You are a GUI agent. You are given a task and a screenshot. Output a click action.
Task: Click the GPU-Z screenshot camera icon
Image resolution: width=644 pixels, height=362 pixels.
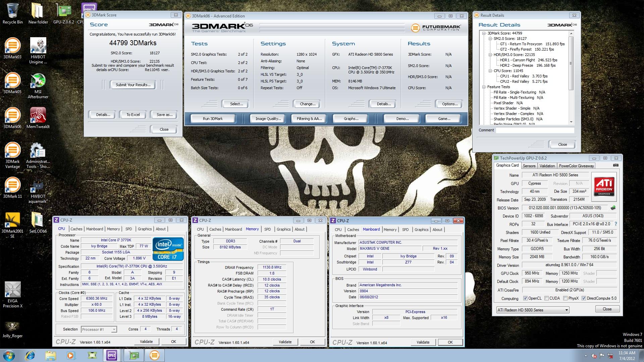pyautogui.click(x=616, y=165)
